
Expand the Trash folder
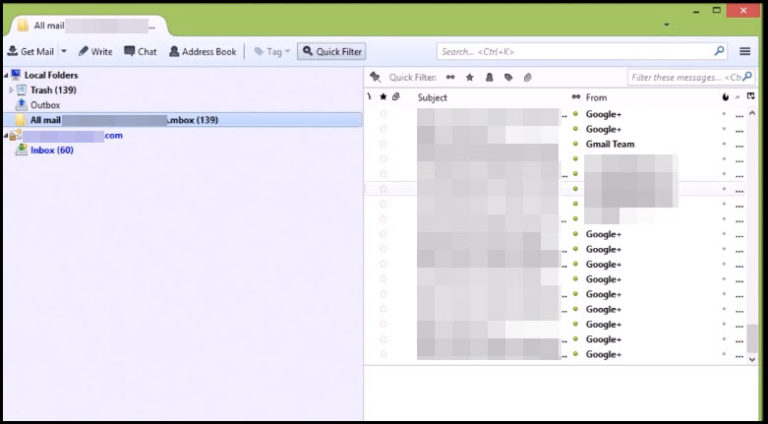[x=11, y=90]
